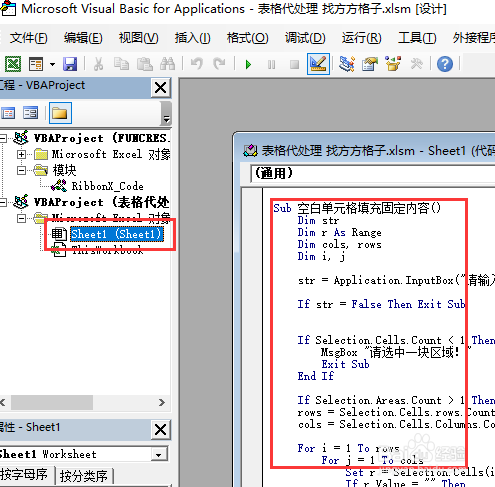The width and height of the screenshot is (495, 487).
Task: Click the VBA application icon in title bar
Action: pos(9,8)
